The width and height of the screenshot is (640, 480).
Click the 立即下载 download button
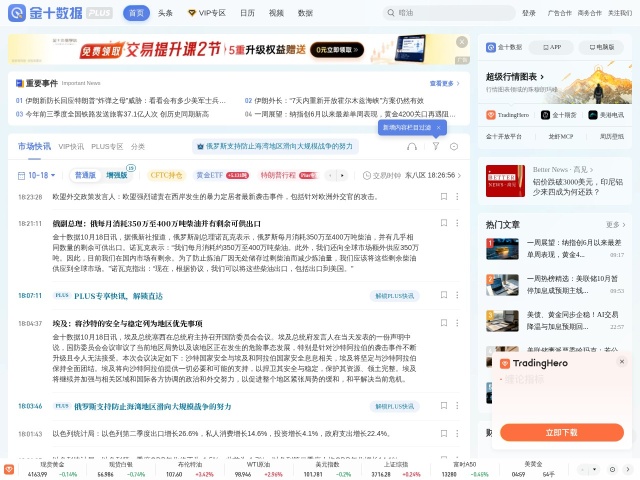562,432
